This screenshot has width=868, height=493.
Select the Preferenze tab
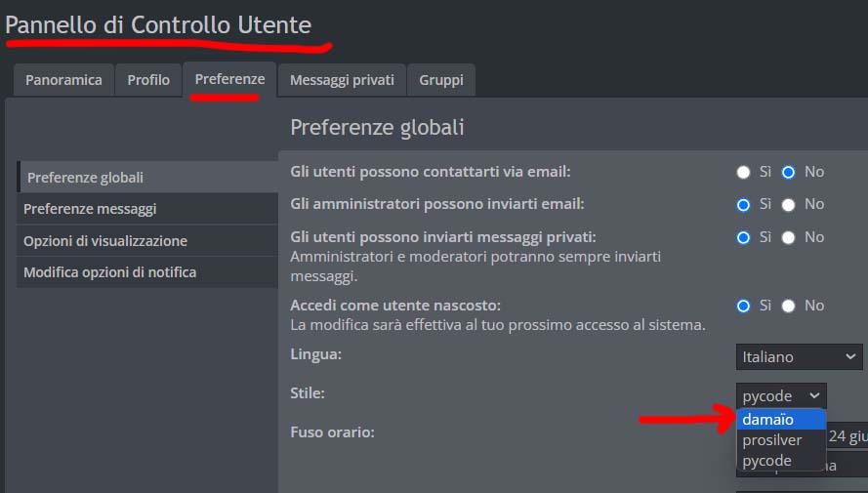pyautogui.click(x=229, y=79)
